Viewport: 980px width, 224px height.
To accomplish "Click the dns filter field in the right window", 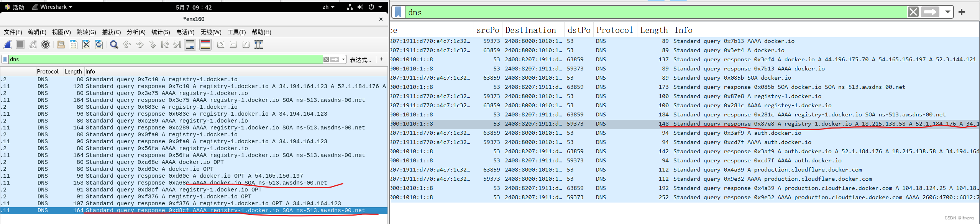I will [655, 12].
